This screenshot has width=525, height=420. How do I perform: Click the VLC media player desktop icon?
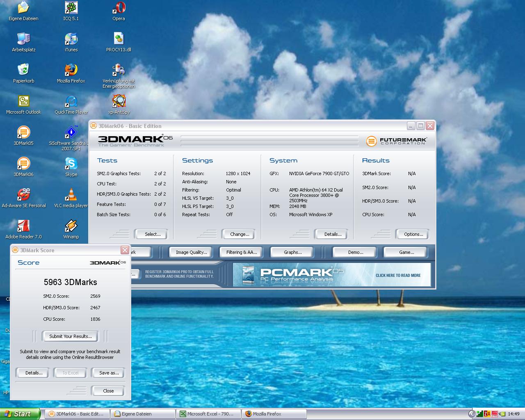pos(71,198)
